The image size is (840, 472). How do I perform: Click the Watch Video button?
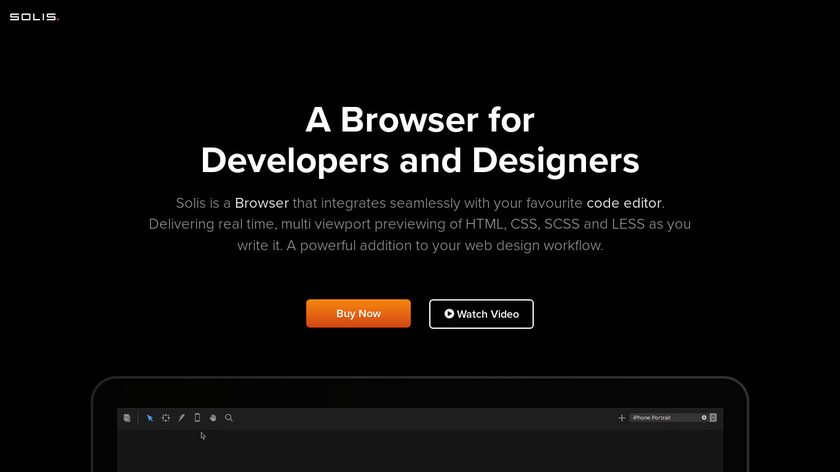click(x=481, y=314)
